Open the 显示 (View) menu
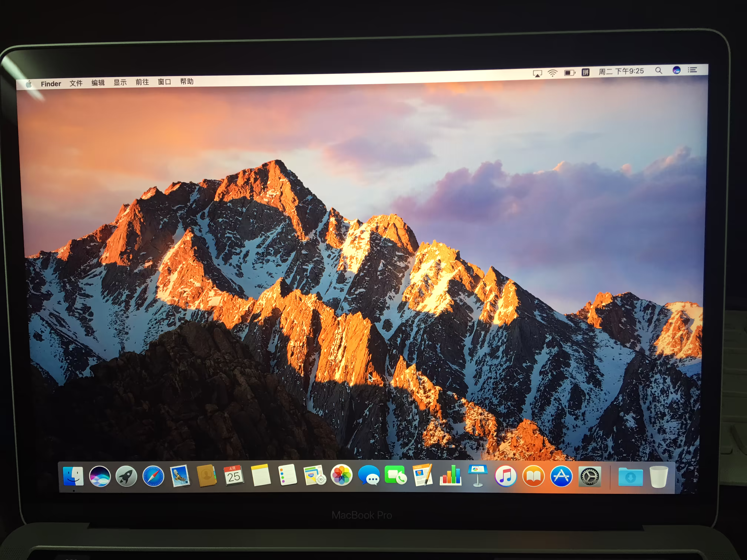Image resolution: width=747 pixels, height=560 pixels. click(120, 82)
